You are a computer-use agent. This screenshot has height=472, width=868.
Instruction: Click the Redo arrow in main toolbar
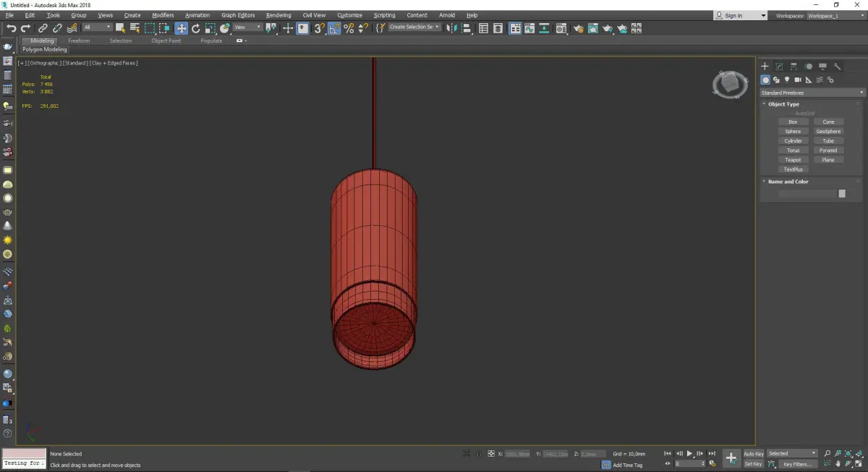(26, 28)
